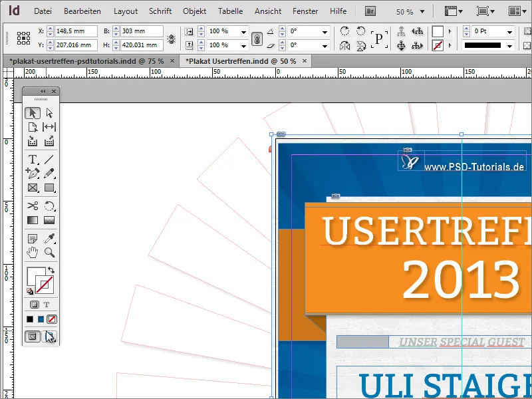
Task: Rotate 90° clockwise icon in control bar
Action: tap(344, 31)
